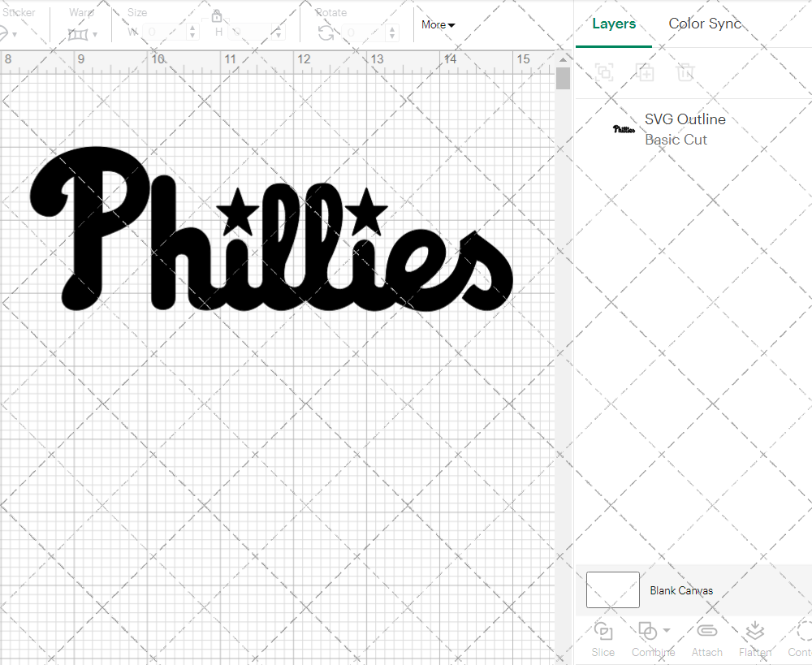Click the Warp tool icon
Image resolution: width=812 pixels, height=665 pixels.
coord(78,35)
